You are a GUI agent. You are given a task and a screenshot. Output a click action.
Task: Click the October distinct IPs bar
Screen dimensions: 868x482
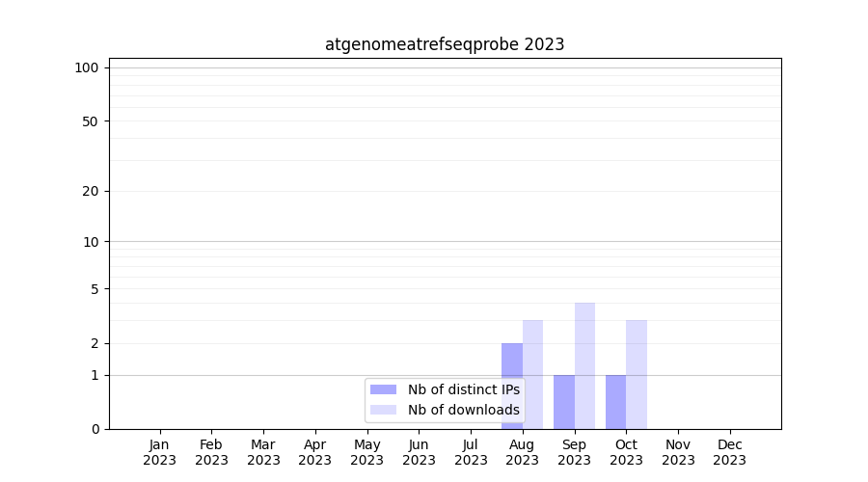(615, 402)
